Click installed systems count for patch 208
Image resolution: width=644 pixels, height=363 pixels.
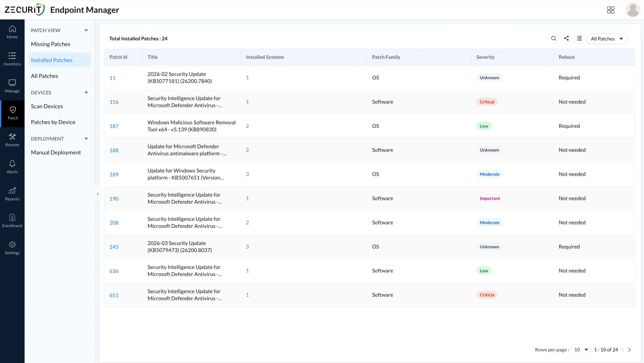click(247, 222)
